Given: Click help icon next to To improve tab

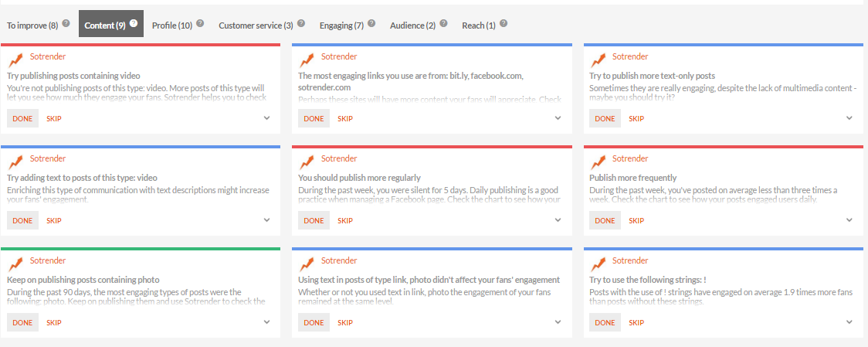Looking at the screenshot, I should point(66,24).
